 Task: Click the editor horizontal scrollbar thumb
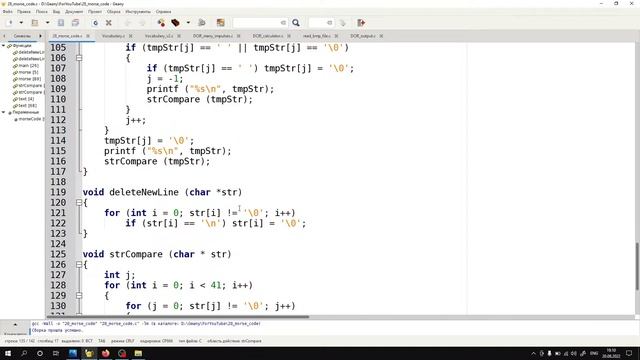coord(178,317)
